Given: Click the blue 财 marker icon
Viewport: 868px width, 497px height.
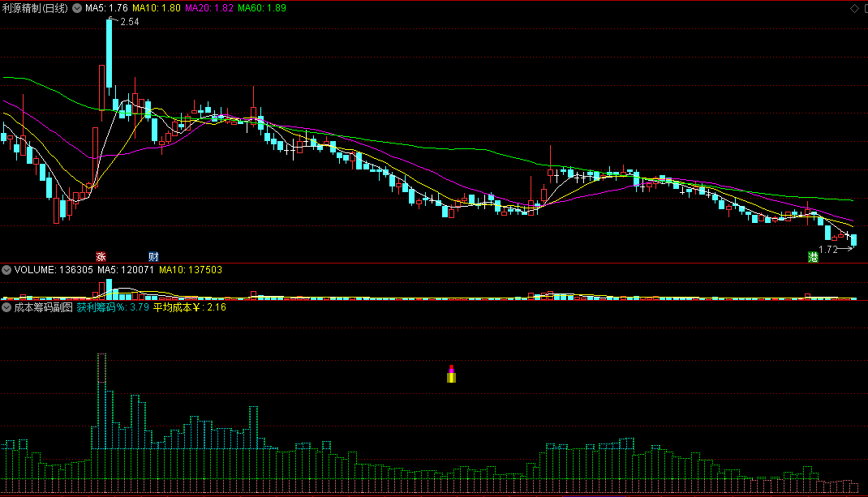Looking at the screenshot, I should click(153, 257).
